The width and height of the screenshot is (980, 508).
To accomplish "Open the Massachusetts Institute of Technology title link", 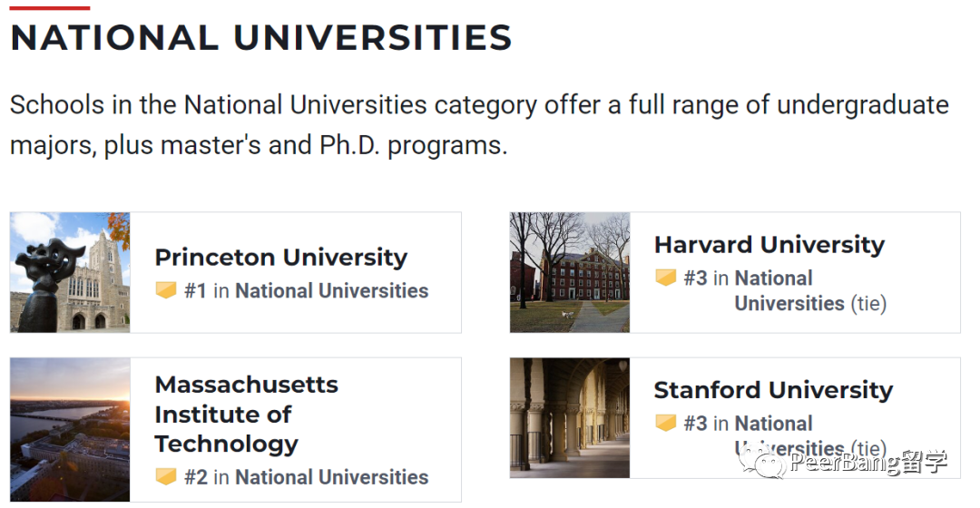I will [246, 414].
